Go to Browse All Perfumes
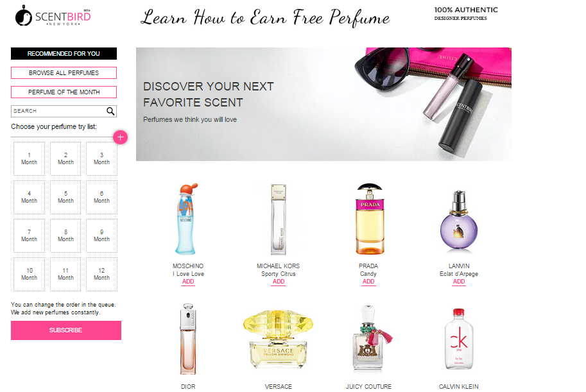The height and width of the screenshot is (392, 586). (64, 73)
